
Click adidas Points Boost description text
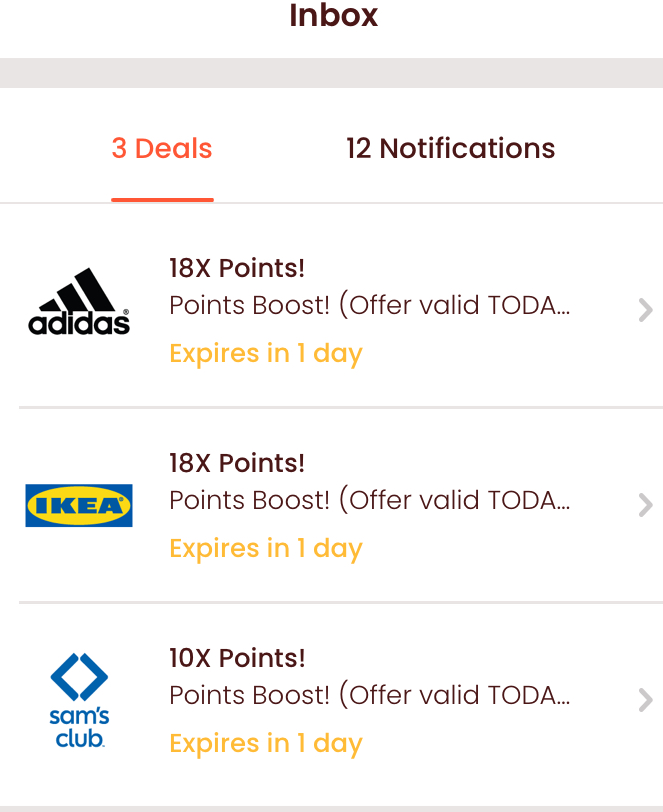(370, 305)
